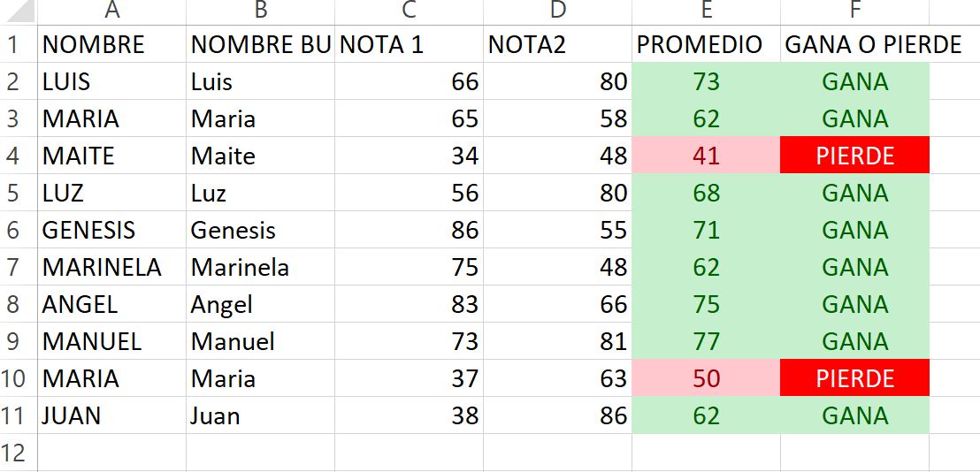Select red PIERDE cell in row 10
Viewport: 980px width, 472px height.
(x=855, y=378)
